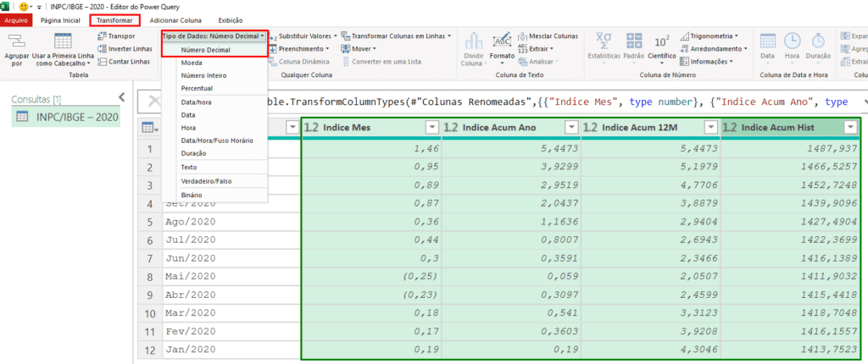The height and width of the screenshot is (364, 868).
Task: Open Indice Mes column filter
Action: [432, 128]
